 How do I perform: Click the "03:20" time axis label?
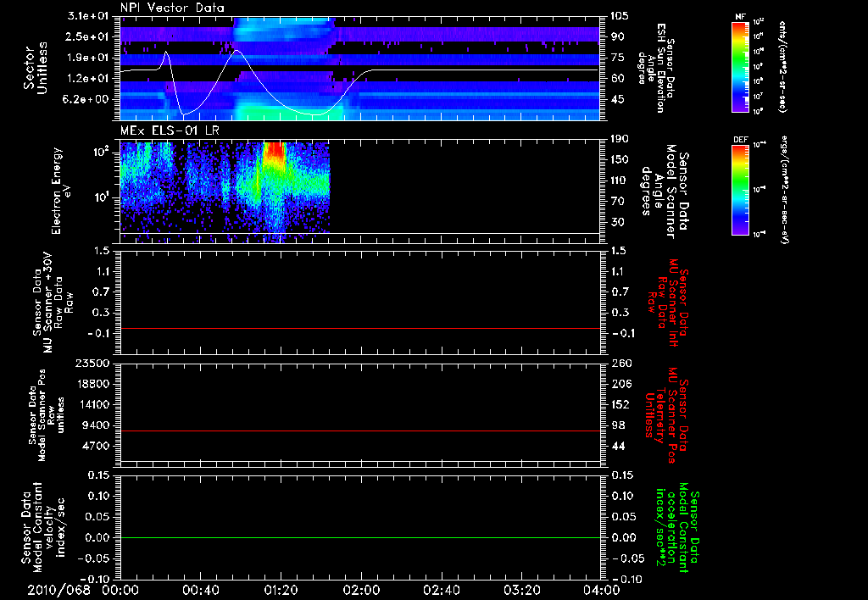pyautogui.click(x=521, y=590)
